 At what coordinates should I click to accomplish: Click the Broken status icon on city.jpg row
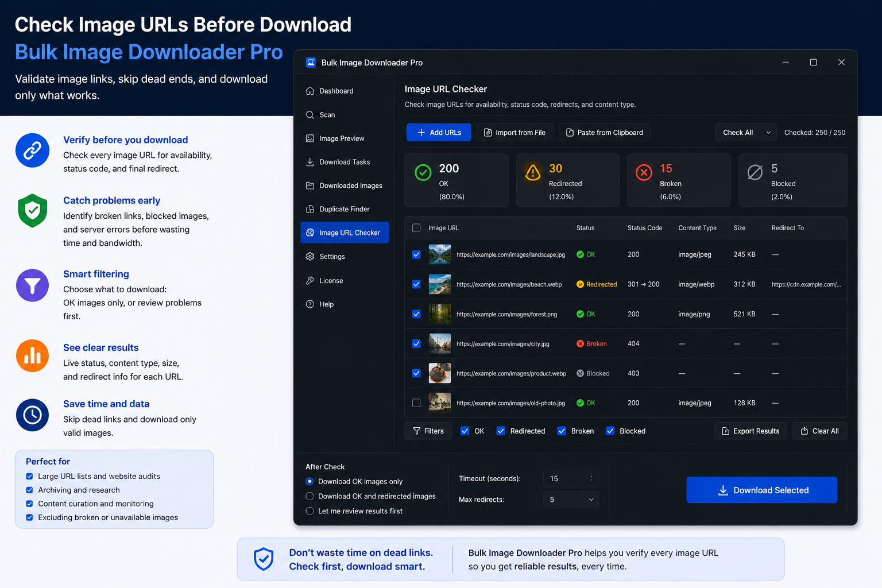coord(581,343)
